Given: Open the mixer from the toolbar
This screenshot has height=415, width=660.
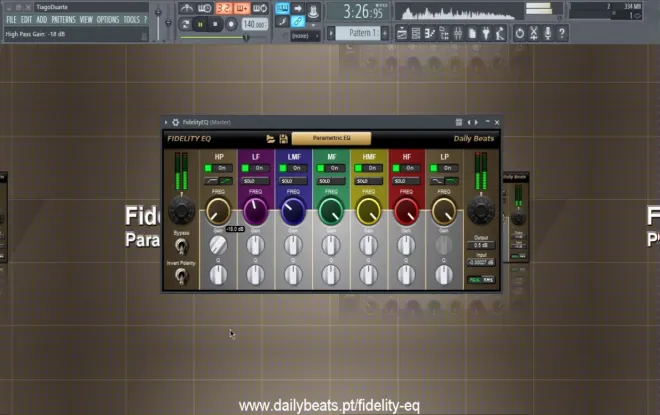Looking at the screenshot, I should click(x=458, y=33).
